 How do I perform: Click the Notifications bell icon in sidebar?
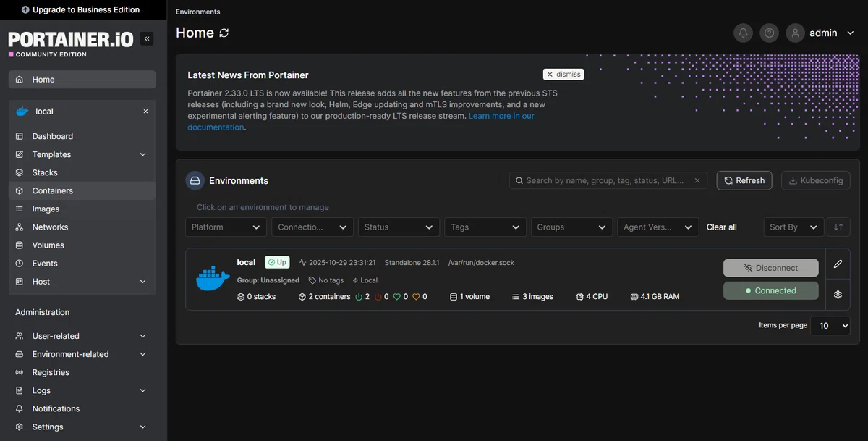coord(20,408)
